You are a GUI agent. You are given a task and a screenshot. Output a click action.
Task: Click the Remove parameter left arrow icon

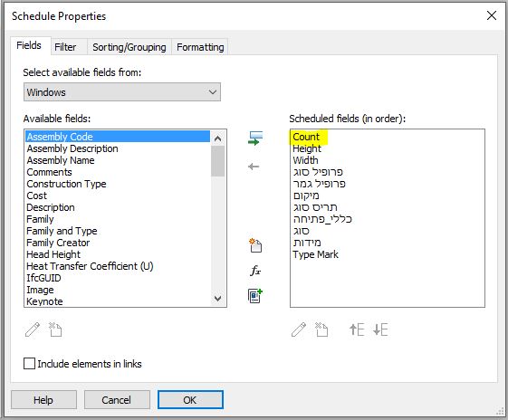pyautogui.click(x=254, y=167)
